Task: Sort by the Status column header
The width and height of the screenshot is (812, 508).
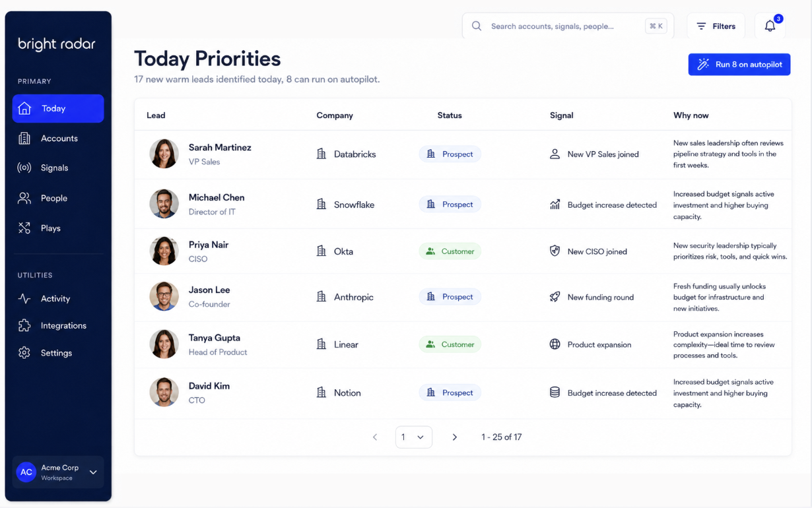Action: [x=450, y=115]
